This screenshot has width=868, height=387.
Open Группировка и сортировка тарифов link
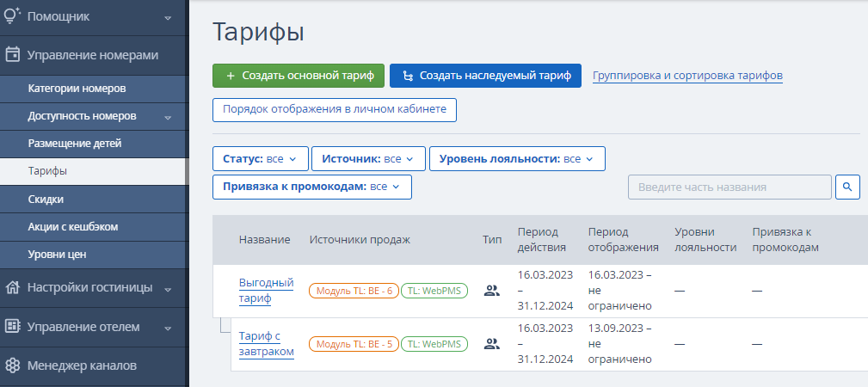pos(687,76)
